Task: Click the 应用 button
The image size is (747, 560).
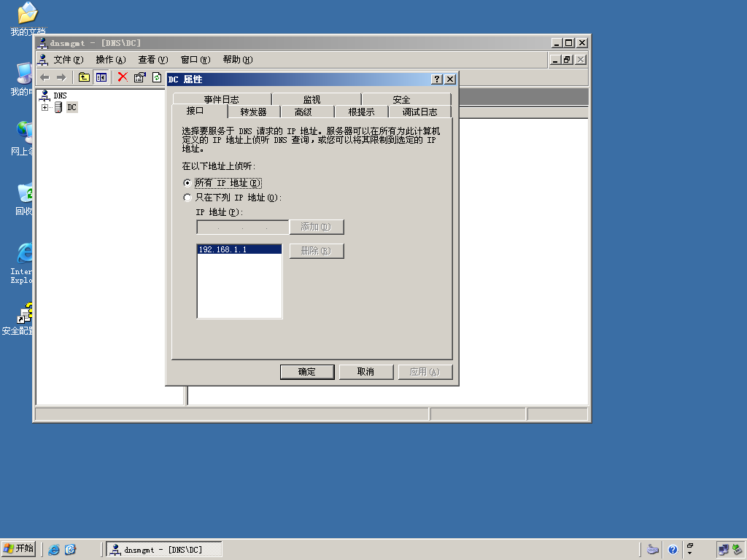Action: click(425, 372)
